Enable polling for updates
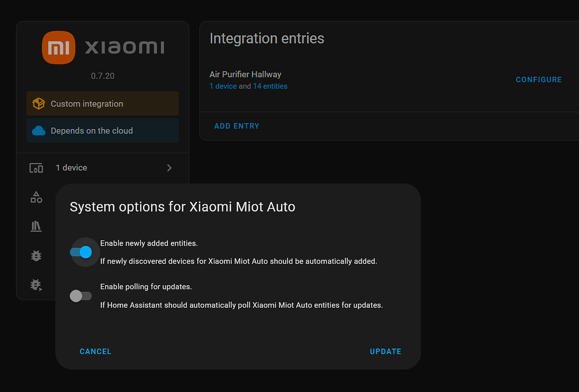The width and height of the screenshot is (579, 392). coord(80,295)
